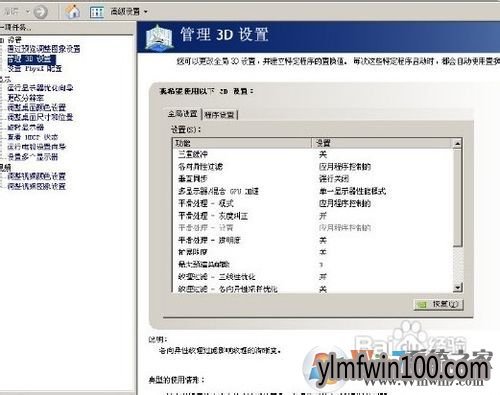Click the 强行关闭 value for 垂直同步
Viewport: 500px width, 395px height.
click(334, 179)
